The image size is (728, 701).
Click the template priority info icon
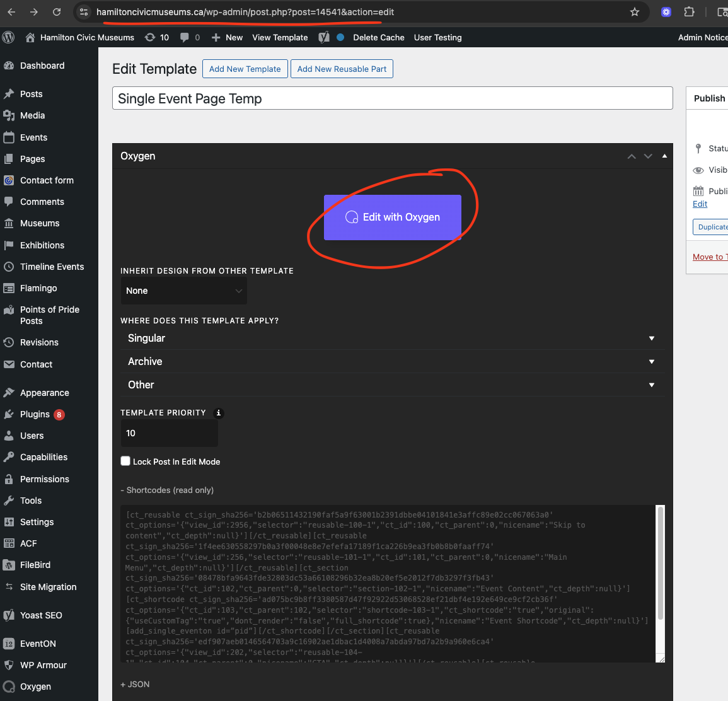coord(219,413)
